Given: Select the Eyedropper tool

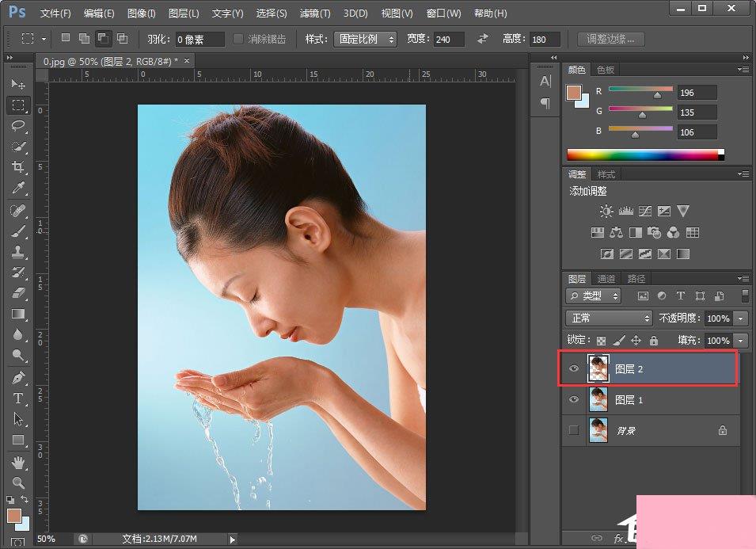Looking at the screenshot, I should 18,188.
